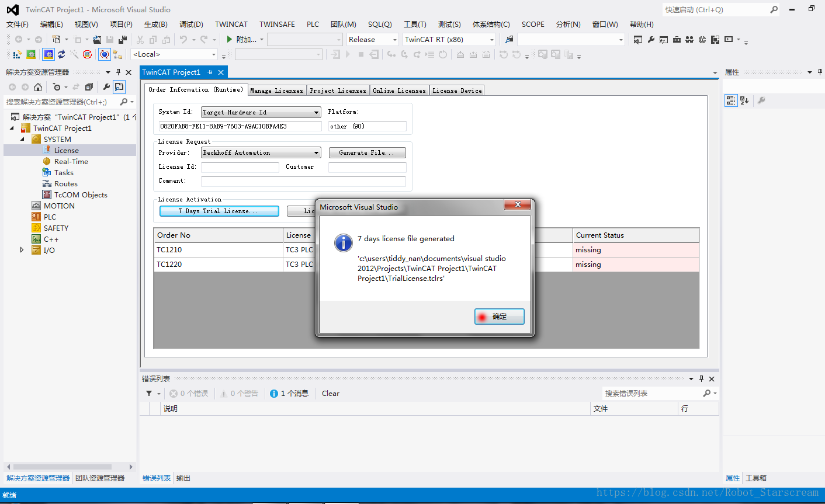This screenshot has height=504, width=825.
Task: Collapse the SYSTEM tree node
Action: pos(23,139)
